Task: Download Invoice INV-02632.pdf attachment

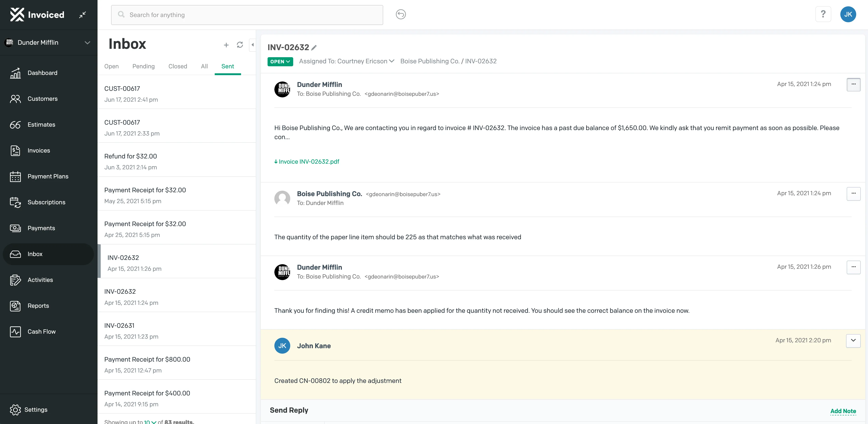Action: point(307,162)
